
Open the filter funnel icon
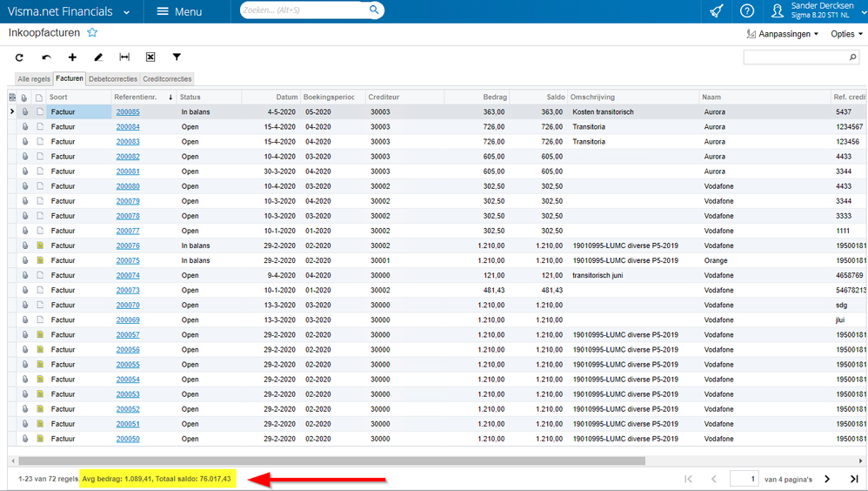coord(177,57)
